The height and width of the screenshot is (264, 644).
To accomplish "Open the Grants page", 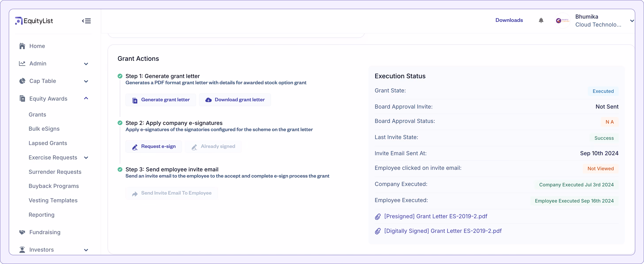I will pos(38,115).
